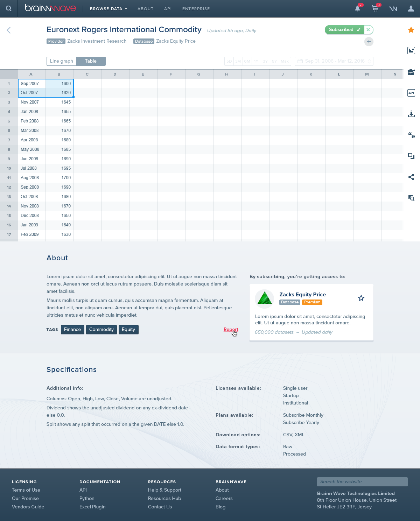
Task: Open Terms of Use footer link
Action: point(26,490)
